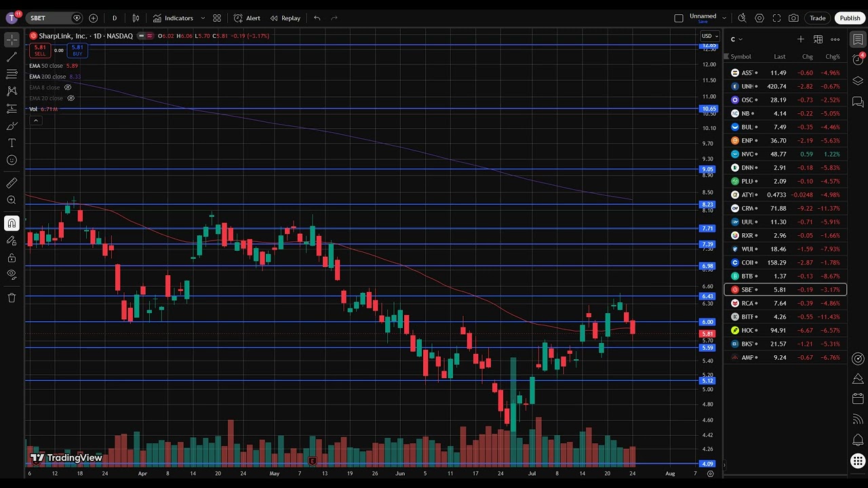The height and width of the screenshot is (488, 868).
Task: Click the earnings E marker on timeline
Action: point(312,461)
